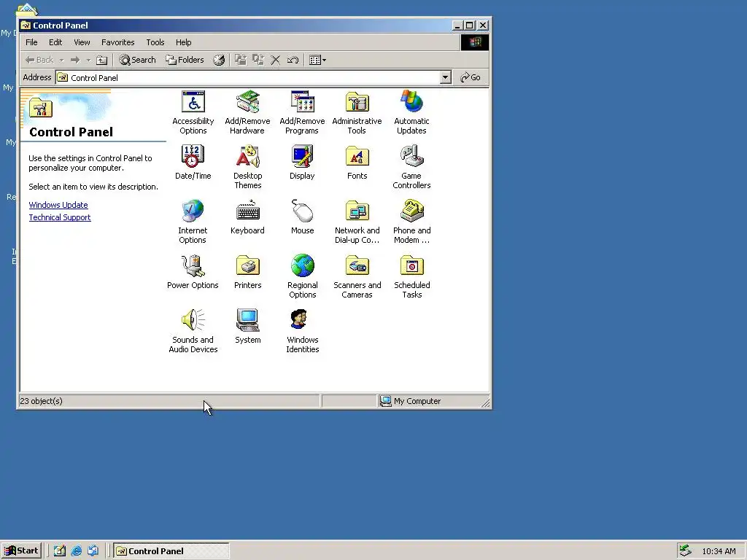Click the History toolbar icon
This screenshot has height=560, width=747.
[x=219, y=60]
